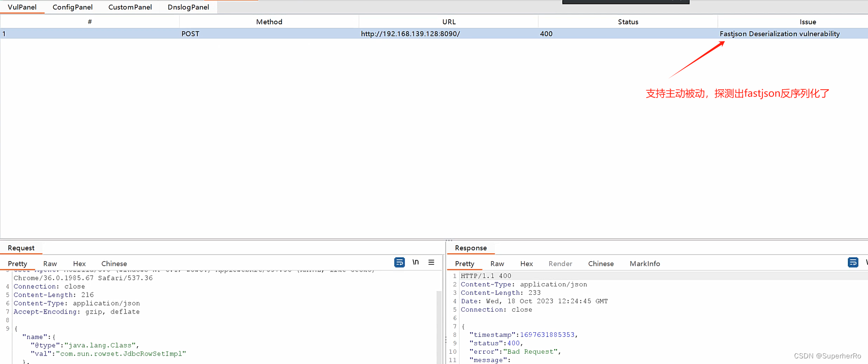Select the Fastjson Deserialization vulnerability issue cell
868x364 pixels.
(x=793, y=34)
